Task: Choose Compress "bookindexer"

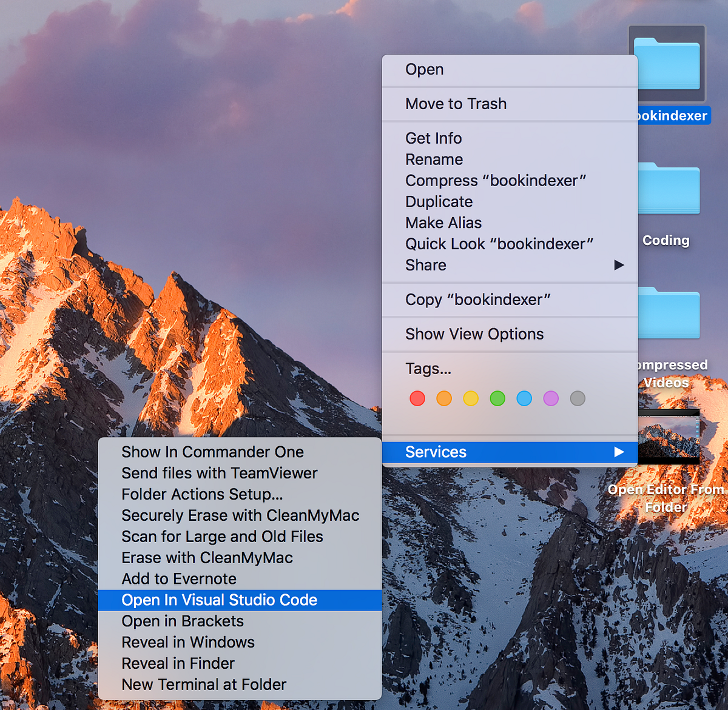Action: tap(496, 180)
